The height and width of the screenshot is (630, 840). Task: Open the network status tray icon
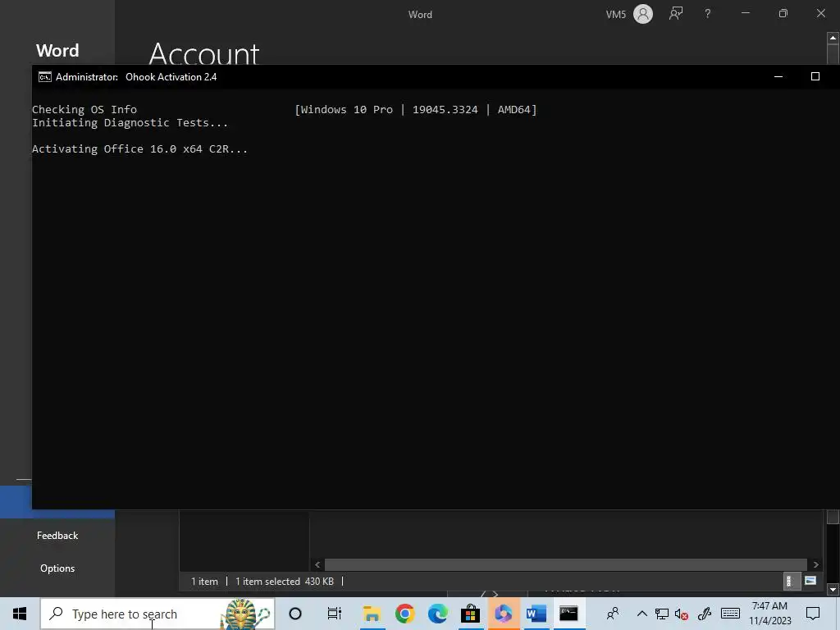pyautogui.click(x=662, y=614)
